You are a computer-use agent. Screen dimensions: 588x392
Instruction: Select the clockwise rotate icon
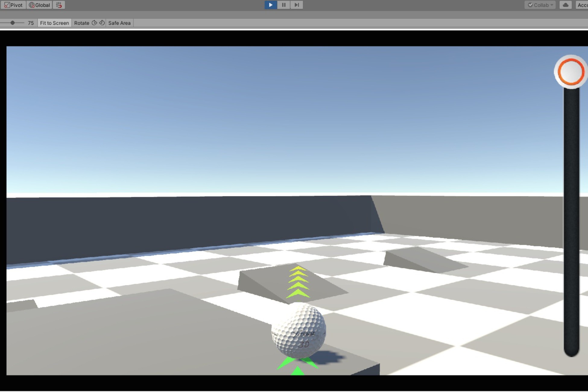click(95, 23)
